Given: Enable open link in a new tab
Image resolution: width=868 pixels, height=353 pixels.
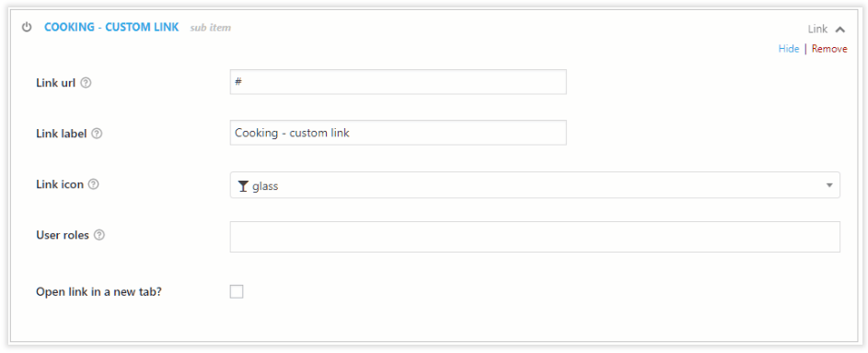Looking at the screenshot, I should (x=237, y=291).
